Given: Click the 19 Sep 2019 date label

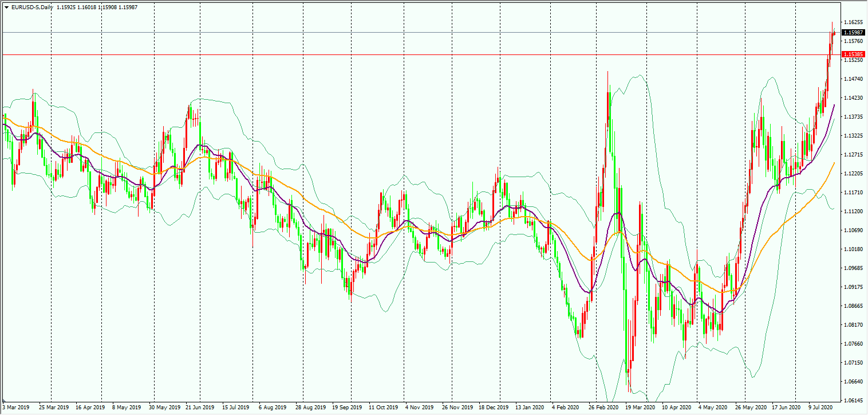Looking at the screenshot, I should point(347,408).
